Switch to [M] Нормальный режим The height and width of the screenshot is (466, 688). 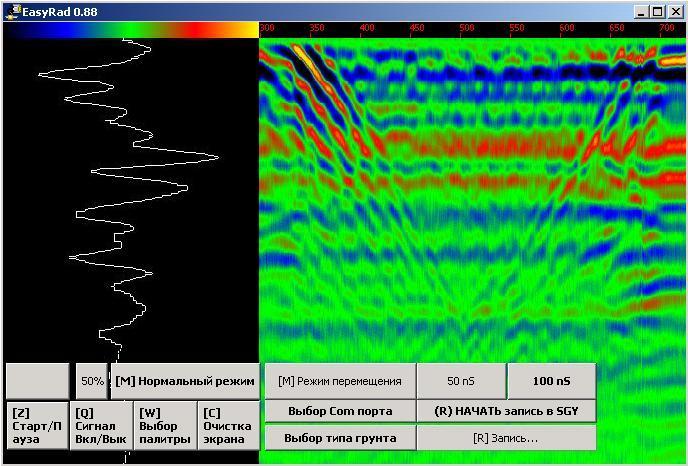pos(184,381)
